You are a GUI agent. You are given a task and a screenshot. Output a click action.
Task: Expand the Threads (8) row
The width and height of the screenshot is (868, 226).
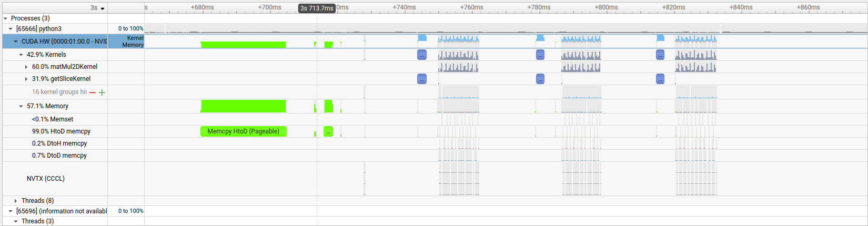(16, 201)
